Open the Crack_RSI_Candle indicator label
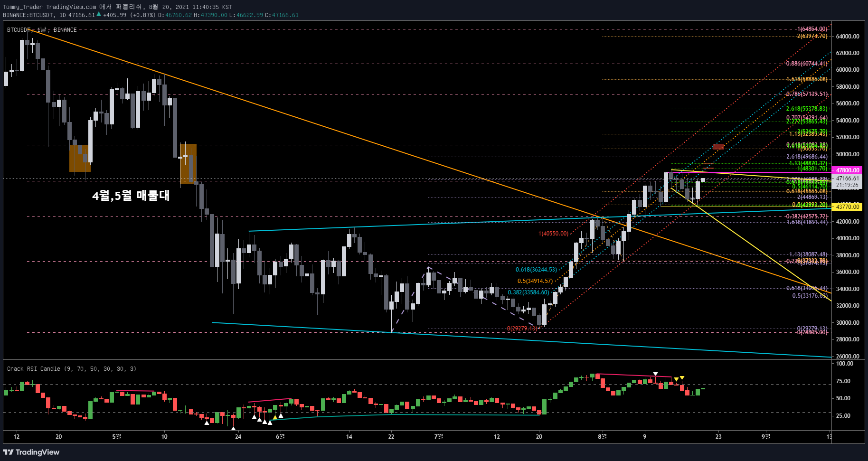The width and height of the screenshot is (868, 461). click(x=71, y=368)
